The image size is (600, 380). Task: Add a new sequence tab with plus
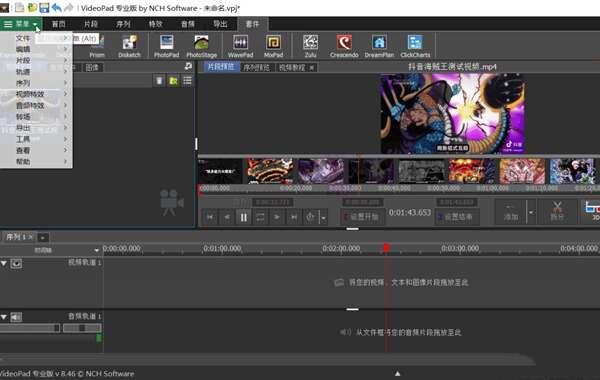[42, 238]
